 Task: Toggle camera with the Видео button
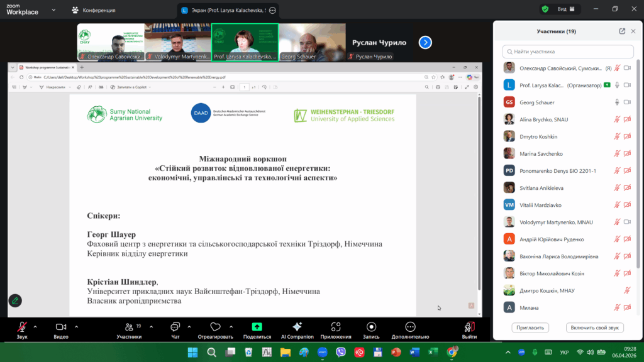coord(61,327)
